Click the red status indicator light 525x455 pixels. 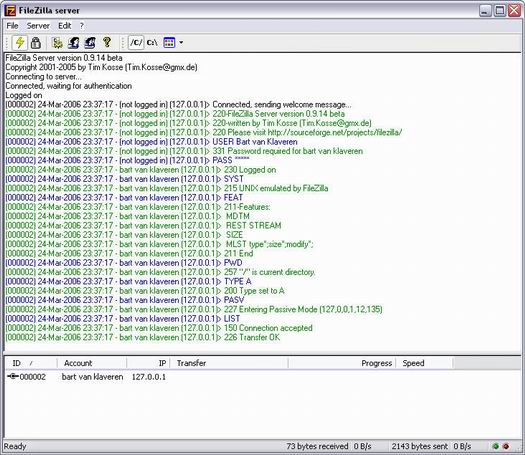506,446
